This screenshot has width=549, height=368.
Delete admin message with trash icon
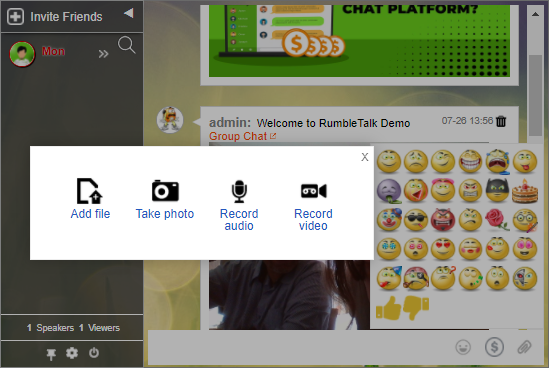[x=501, y=121]
